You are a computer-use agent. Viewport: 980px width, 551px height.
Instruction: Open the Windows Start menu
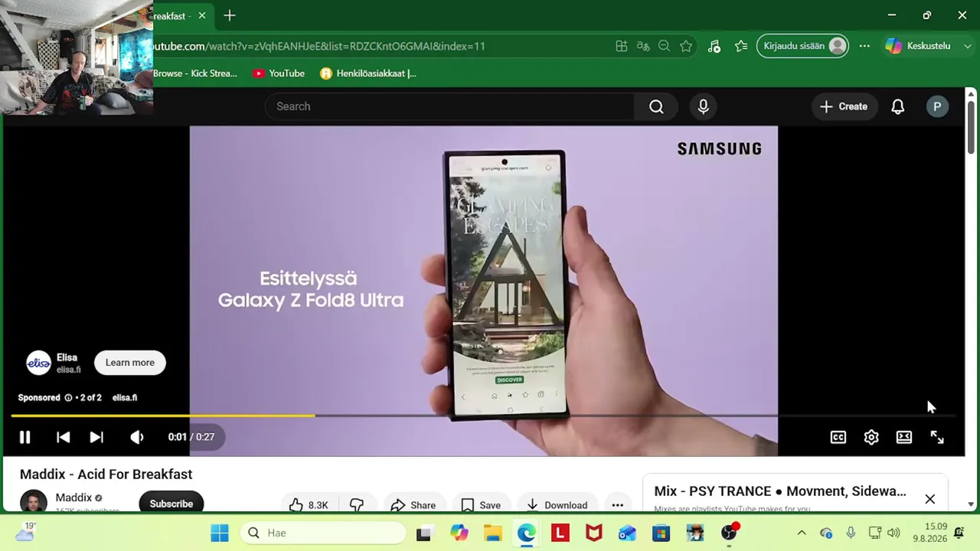click(220, 533)
